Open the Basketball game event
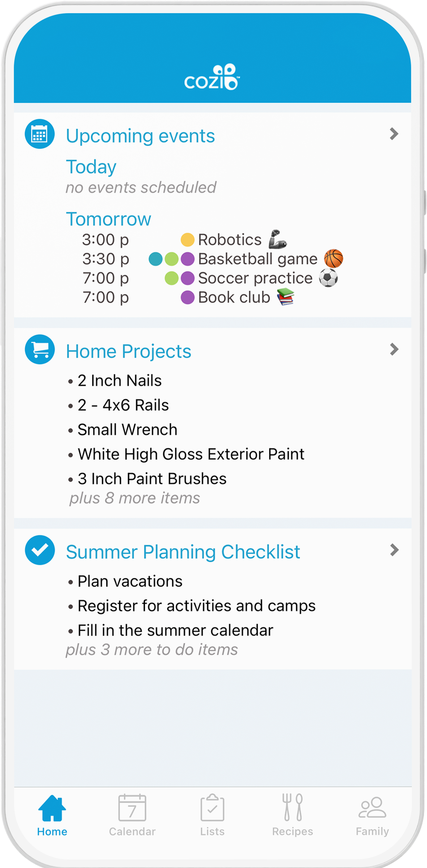 click(x=258, y=259)
